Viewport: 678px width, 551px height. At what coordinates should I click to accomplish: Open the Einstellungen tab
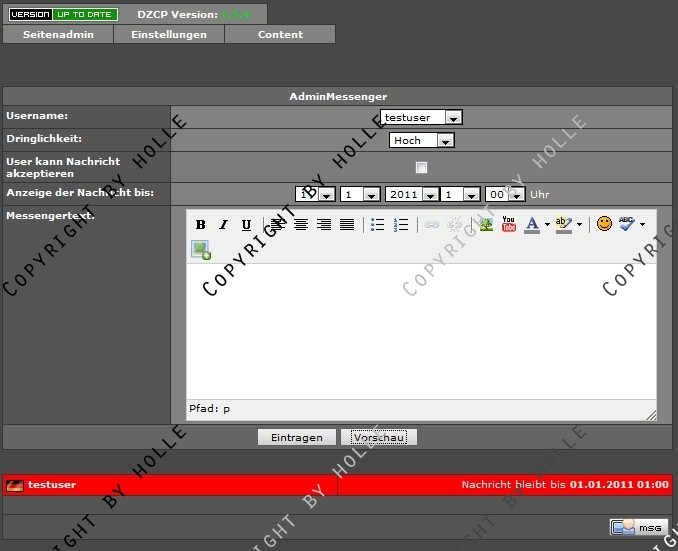coord(169,34)
